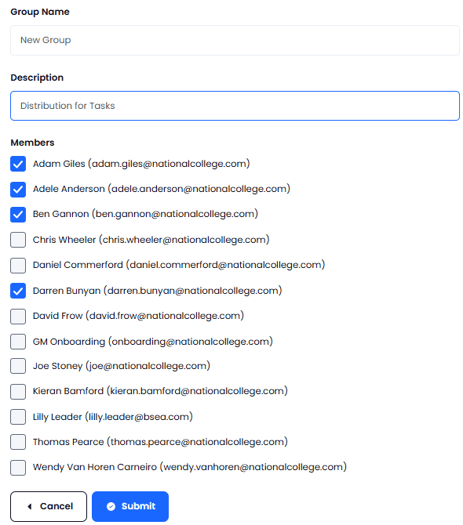Click the Group Name input field
This screenshot has width=463, height=525.
235,40
